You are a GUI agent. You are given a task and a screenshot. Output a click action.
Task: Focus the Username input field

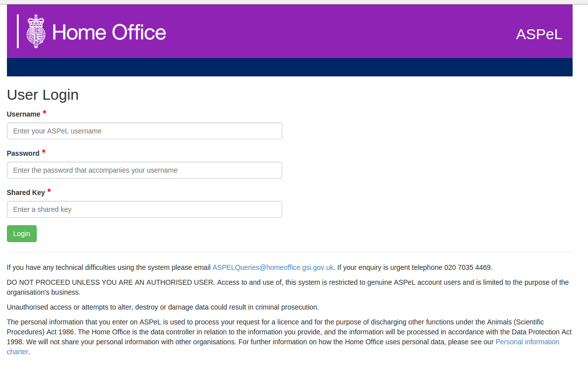coord(144,131)
